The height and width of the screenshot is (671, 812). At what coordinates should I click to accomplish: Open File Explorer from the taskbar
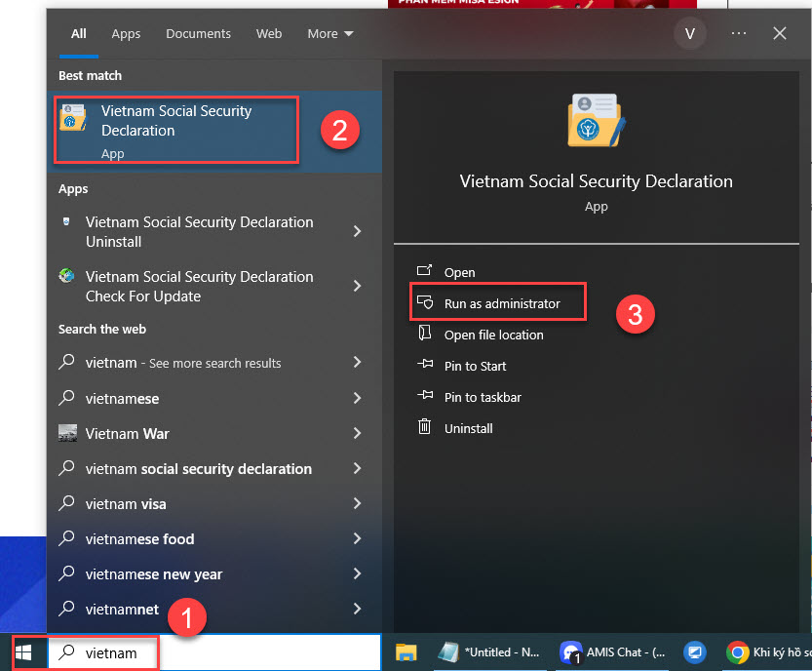pyautogui.click(x=406, y=652)
